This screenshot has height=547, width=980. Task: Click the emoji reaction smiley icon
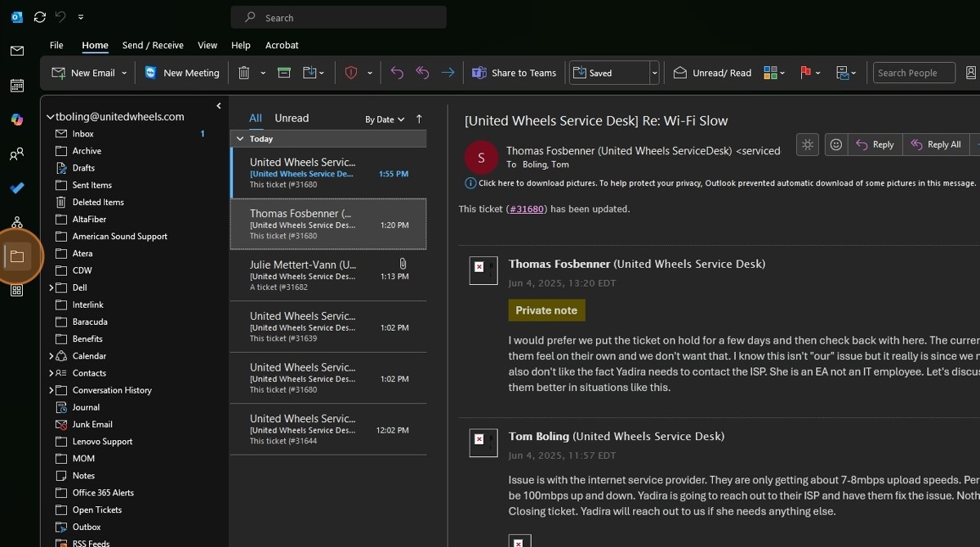[835, 145]
